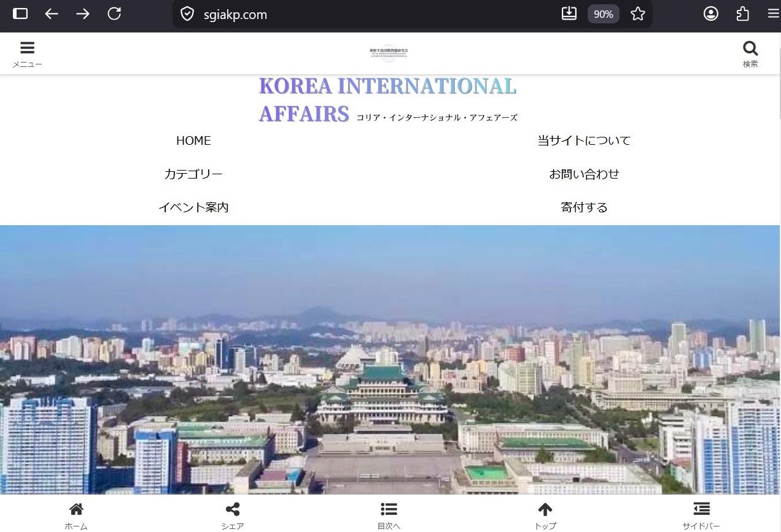781x532 pixels.
Task: Select the HOME menu item
Action: [193, 141]
